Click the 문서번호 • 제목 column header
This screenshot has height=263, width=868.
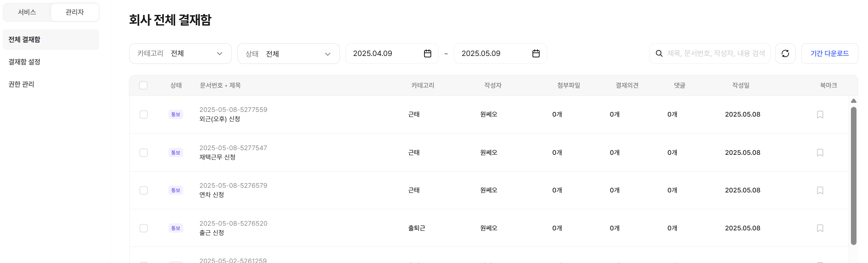point(220,85)
